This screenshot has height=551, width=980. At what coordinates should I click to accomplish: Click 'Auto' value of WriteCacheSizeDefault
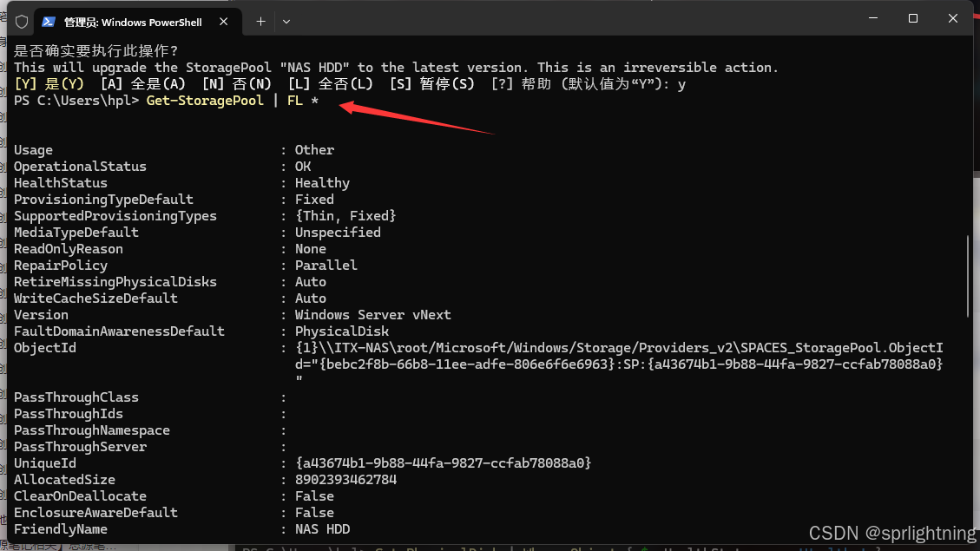coord(311,298)
